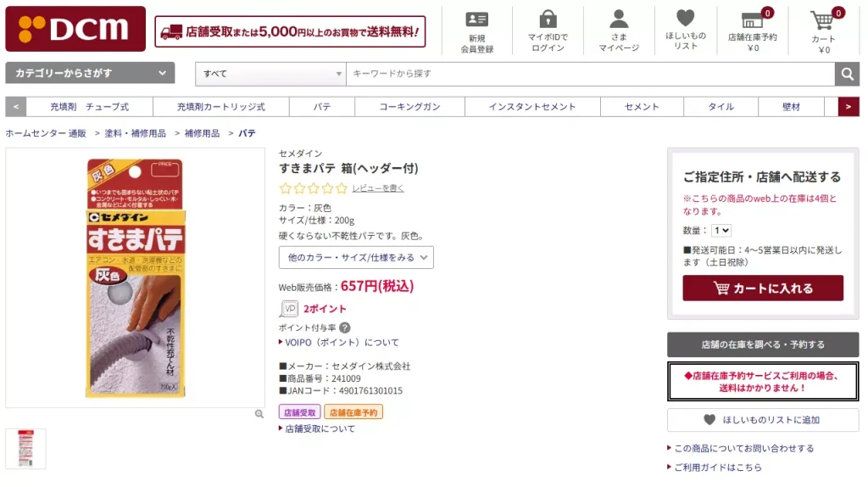This screenshot has height=487, width=868.
Task: Click the free shipping truck banner
Action: [x=290, y=31]
